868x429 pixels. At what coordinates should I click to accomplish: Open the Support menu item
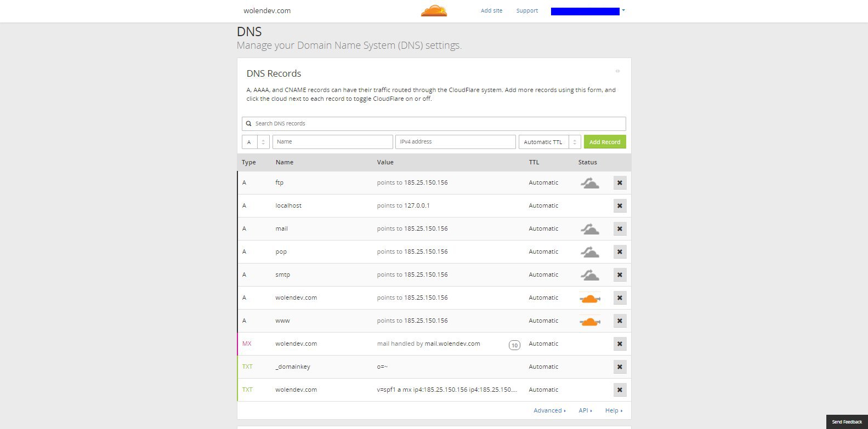pyautogui.click(x=527, y=10)
